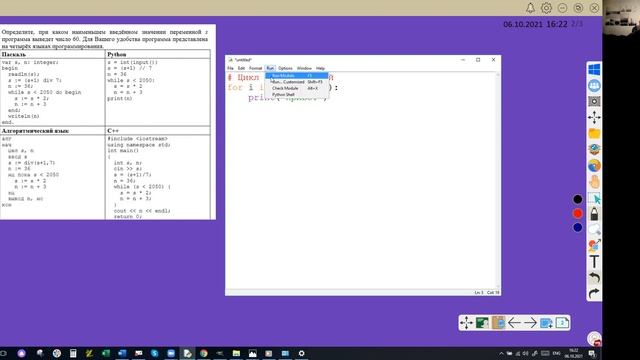Image resolution: width=640 pixels, height=360 pixels.
Task: Open the action center notification icon
Action: (592, 353)
